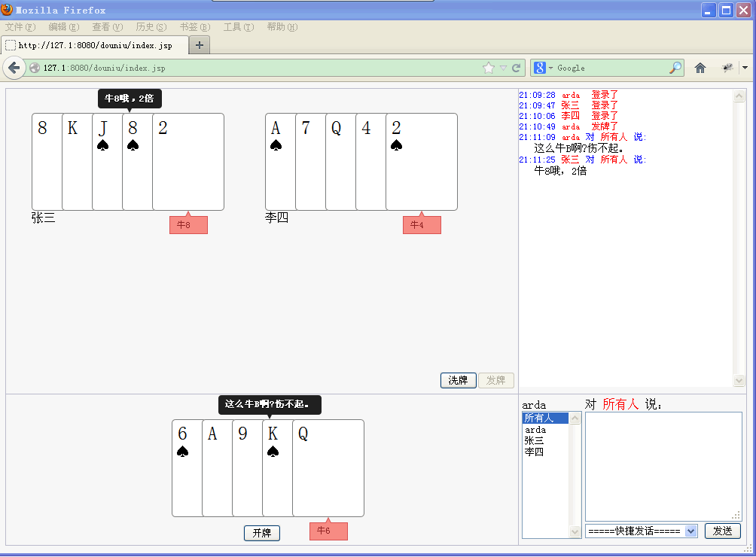Viewport: 756px width, 557px height.
Task: Click 张三's Jack of spades card
Action: pyautogui.click(x=107, y=162)
